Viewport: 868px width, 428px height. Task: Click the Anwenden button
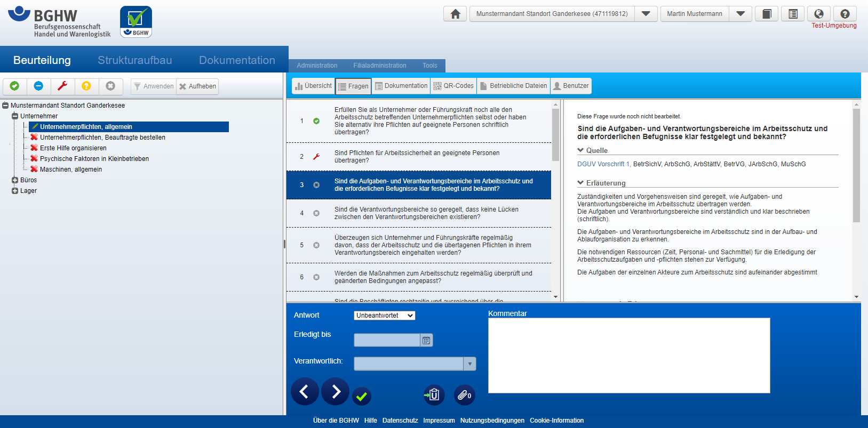(154, 86)
